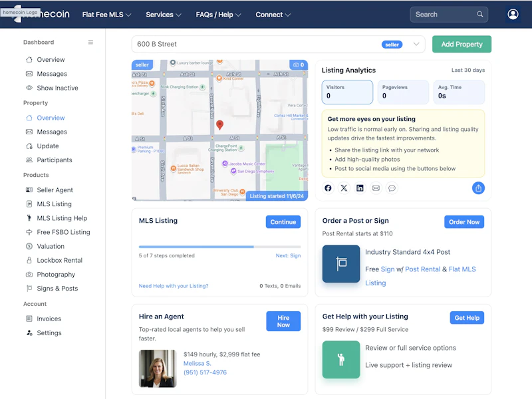Open the photo count camera badge
The height and width of the screenshot is (399, 532).
pyautogui.click(x=299, y=65)
